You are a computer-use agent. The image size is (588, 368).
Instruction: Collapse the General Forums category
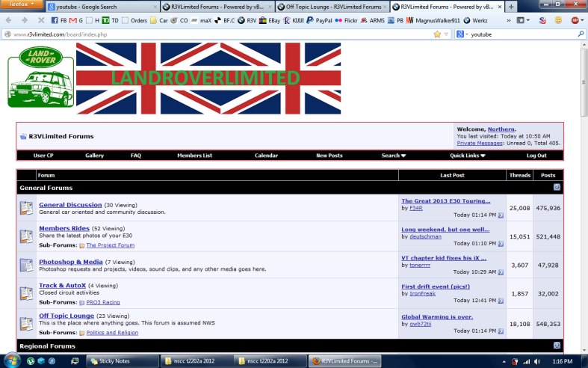[x=557, y=187]
